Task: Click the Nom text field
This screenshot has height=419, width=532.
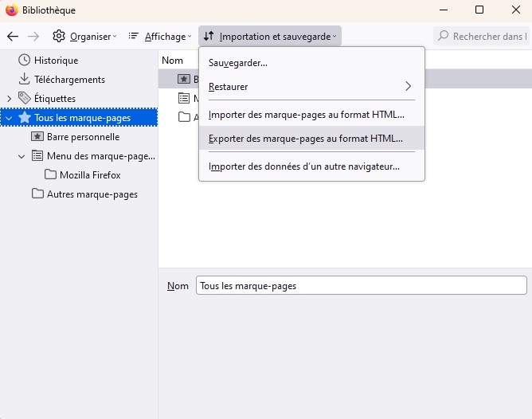Action: click(361, 286)
